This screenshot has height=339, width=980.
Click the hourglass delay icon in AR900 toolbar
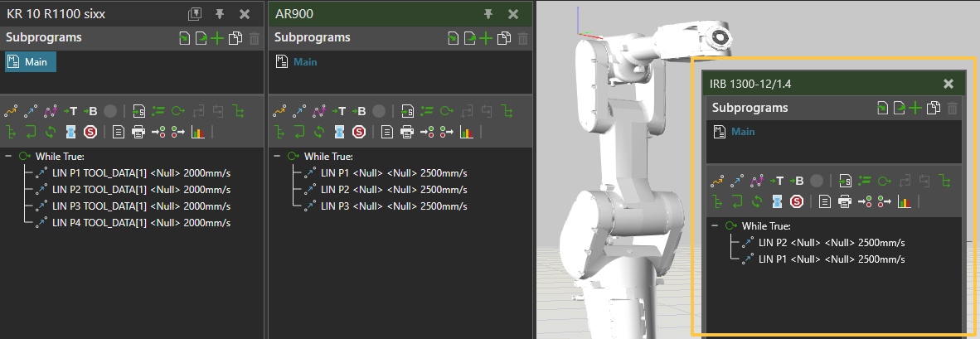click(340, 132)
